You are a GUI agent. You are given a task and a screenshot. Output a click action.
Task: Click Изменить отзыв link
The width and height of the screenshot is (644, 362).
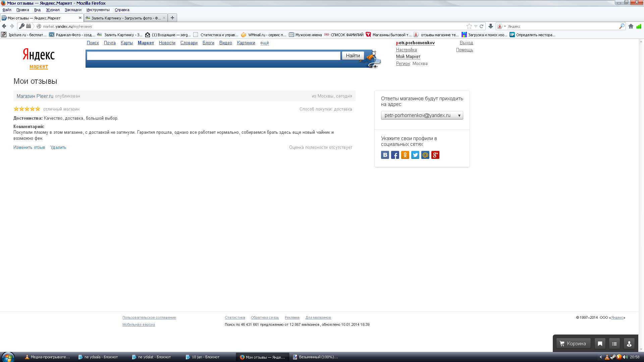[x=29, y=147]
